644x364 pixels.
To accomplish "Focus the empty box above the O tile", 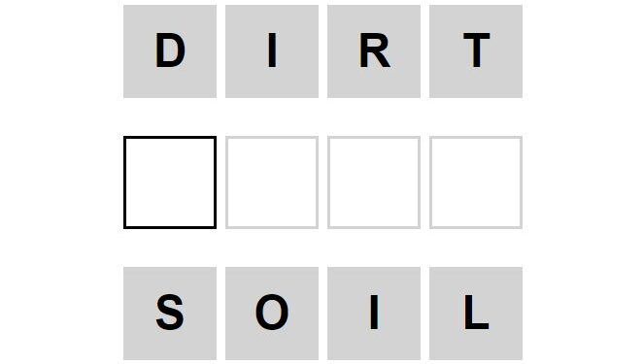I will click(x=272, y=182).
